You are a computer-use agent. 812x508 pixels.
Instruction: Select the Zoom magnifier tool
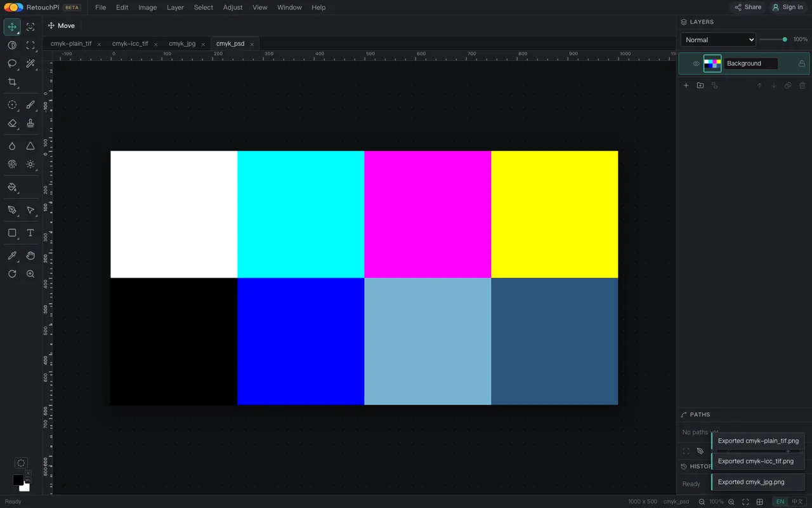tap(30, 274)
